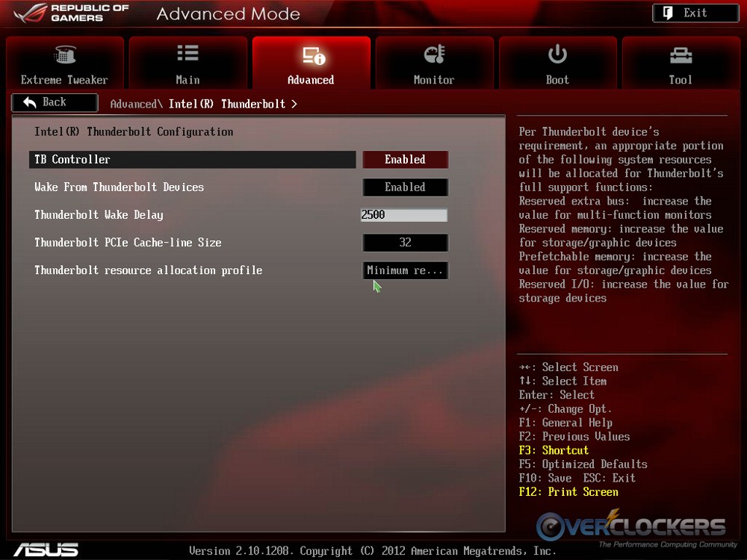747x560 pixels.
Task: Select the Thunderbolt resource allocation profile label
Action: point(148,270)
